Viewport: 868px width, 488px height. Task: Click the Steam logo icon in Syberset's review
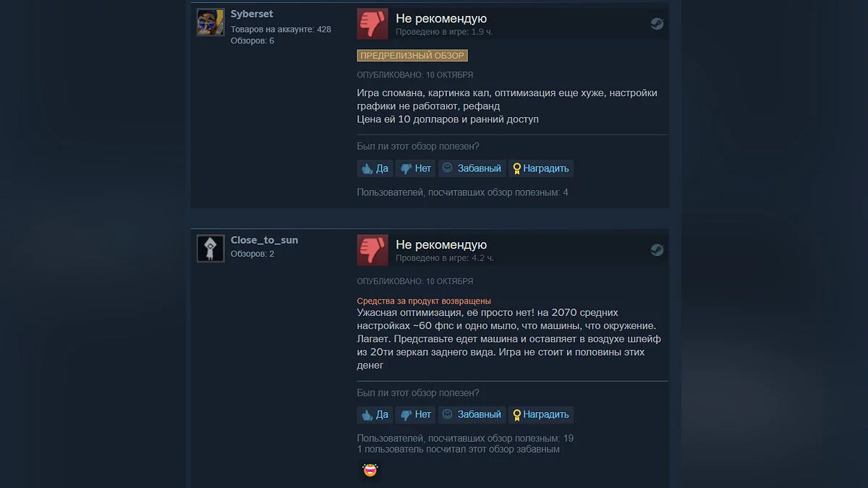click(x=656, y=23)
